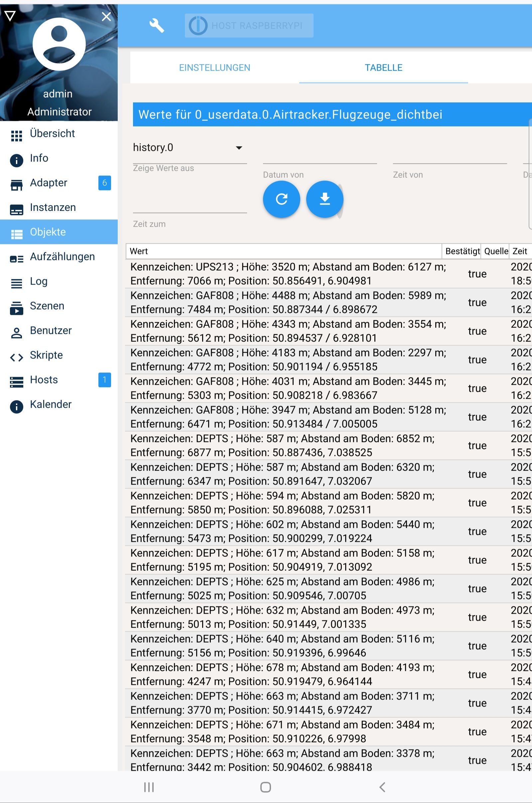532x803 pixels.
Task: Tap the Android home button
Action: click(266, 787)
